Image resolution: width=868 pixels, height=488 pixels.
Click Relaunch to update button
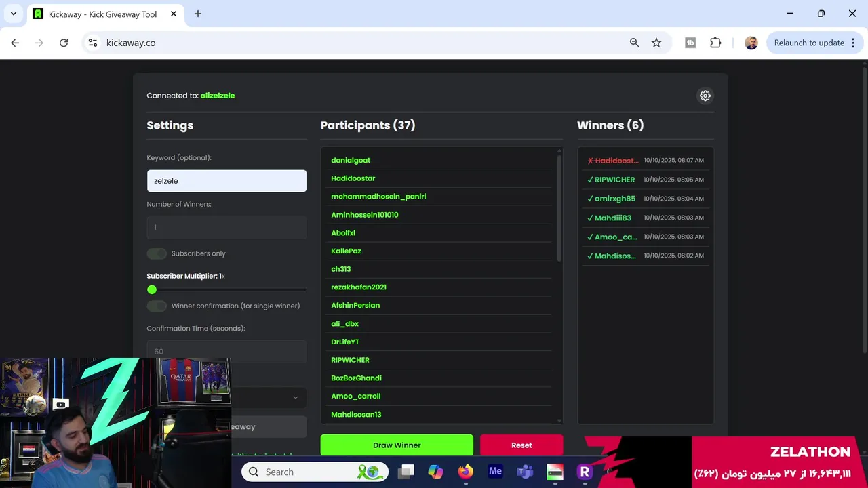coord(809,43)
